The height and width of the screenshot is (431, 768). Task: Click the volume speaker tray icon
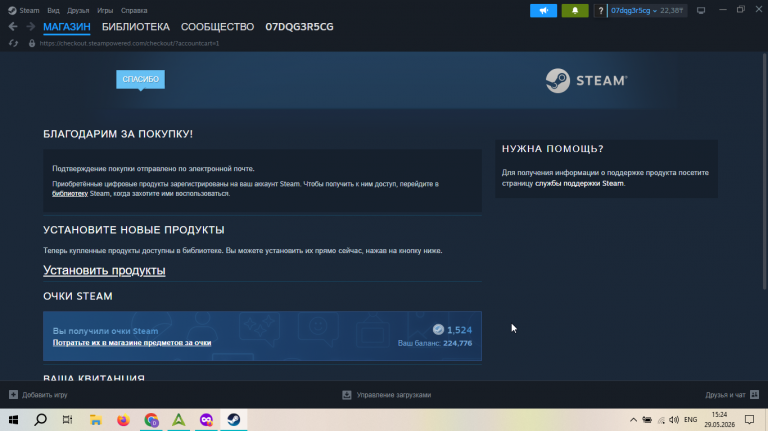(674, 420)
